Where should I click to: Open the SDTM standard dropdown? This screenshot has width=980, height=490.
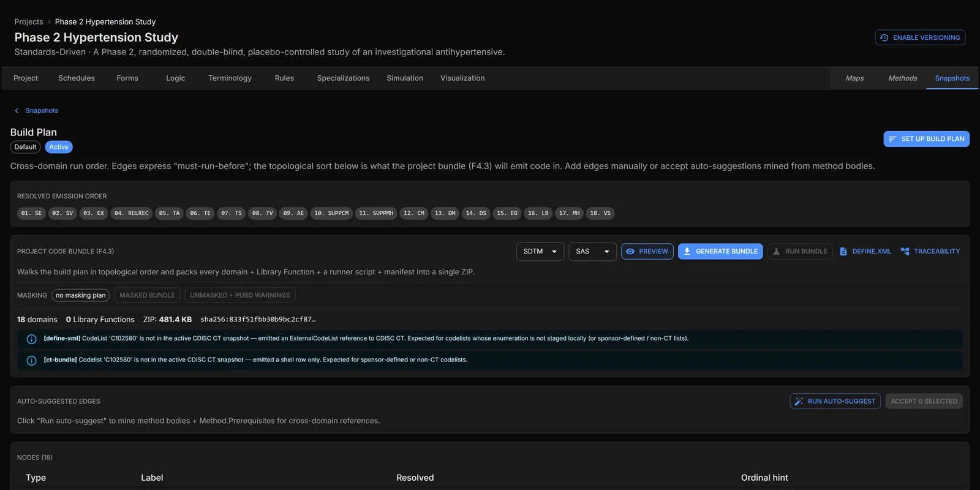tap(540, 252)
